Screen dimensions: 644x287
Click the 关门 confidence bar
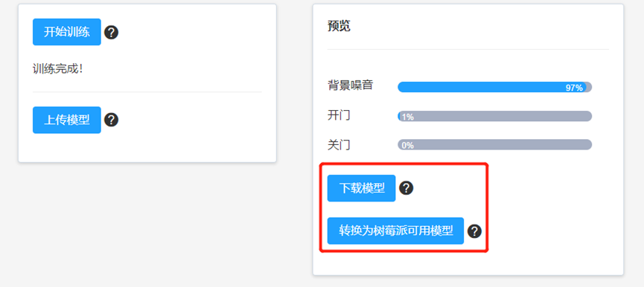[x=494, y=145]
